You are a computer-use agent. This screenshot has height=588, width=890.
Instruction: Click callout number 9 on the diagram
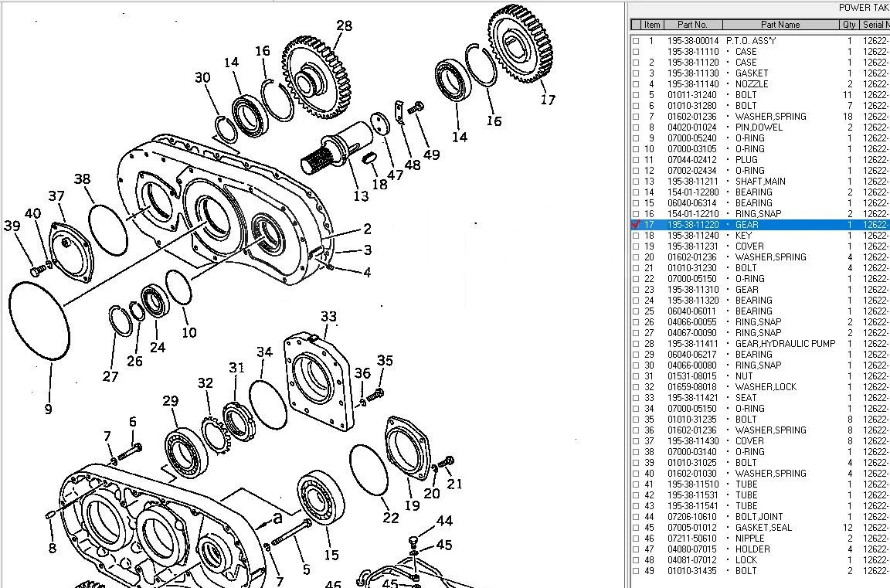click(48, 410)
